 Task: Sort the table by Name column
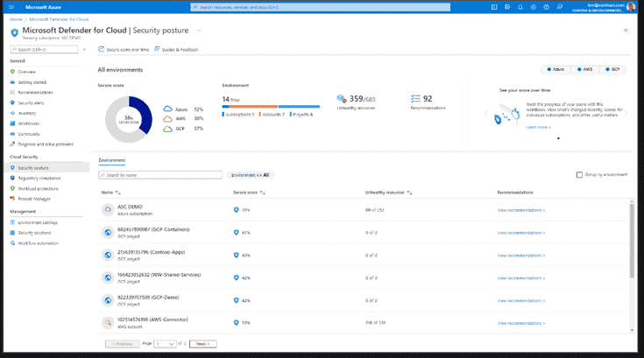[x=111, y=193]
